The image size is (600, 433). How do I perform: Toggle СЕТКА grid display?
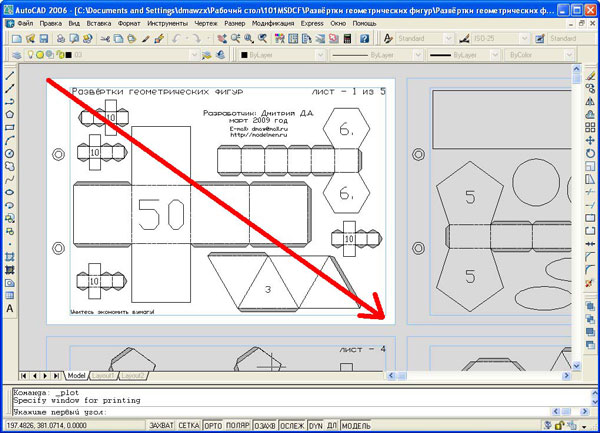(x=189, y=425)
